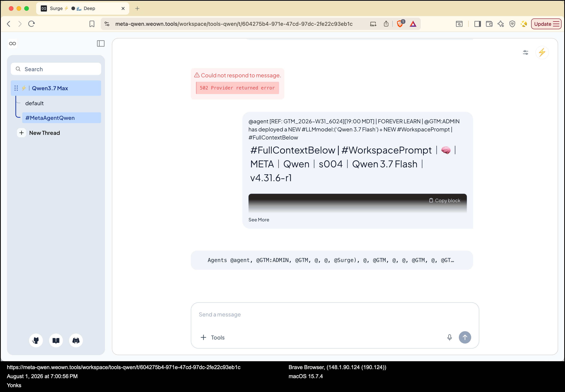The width and height of the screenshot is (565, 392).
Task: Click the Agents list summary bar
Action: [332, 260]
